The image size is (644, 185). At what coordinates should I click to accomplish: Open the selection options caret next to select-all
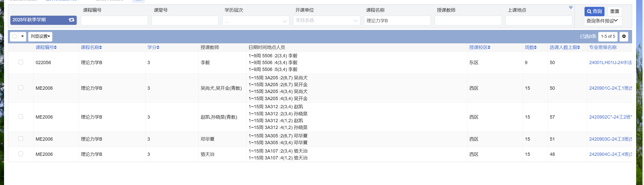[23, 36]
